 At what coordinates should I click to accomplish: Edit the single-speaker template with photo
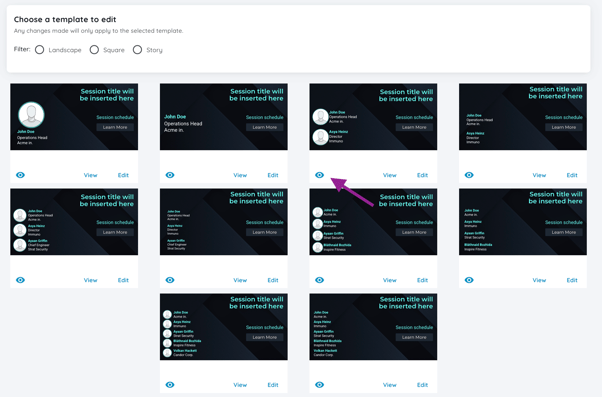123,175
